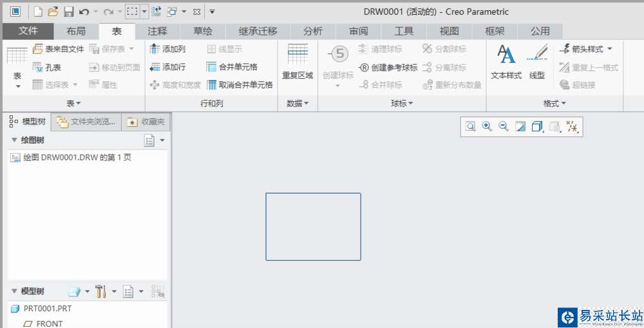Click the drawing tree settings page icon

pos(149,140)
